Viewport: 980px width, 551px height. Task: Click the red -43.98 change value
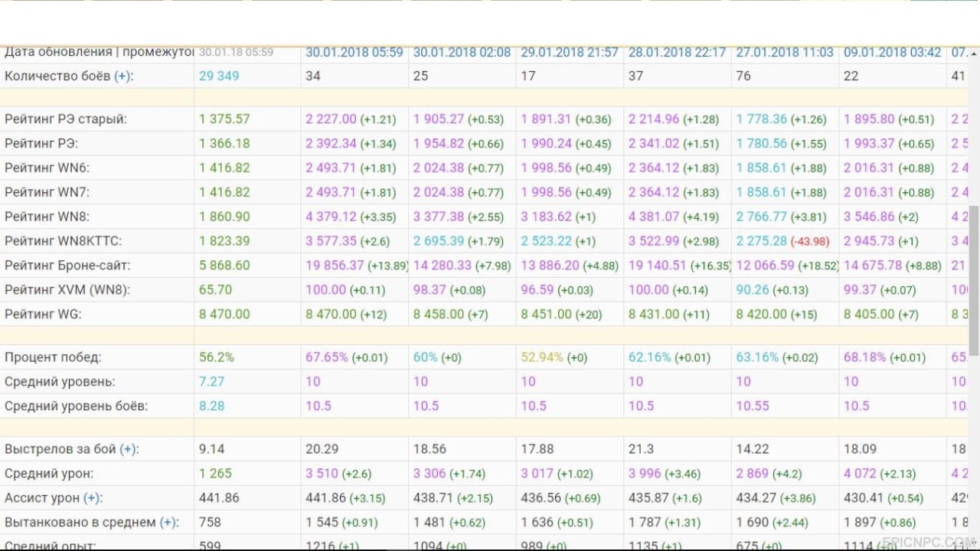click(x=810, y=242)
